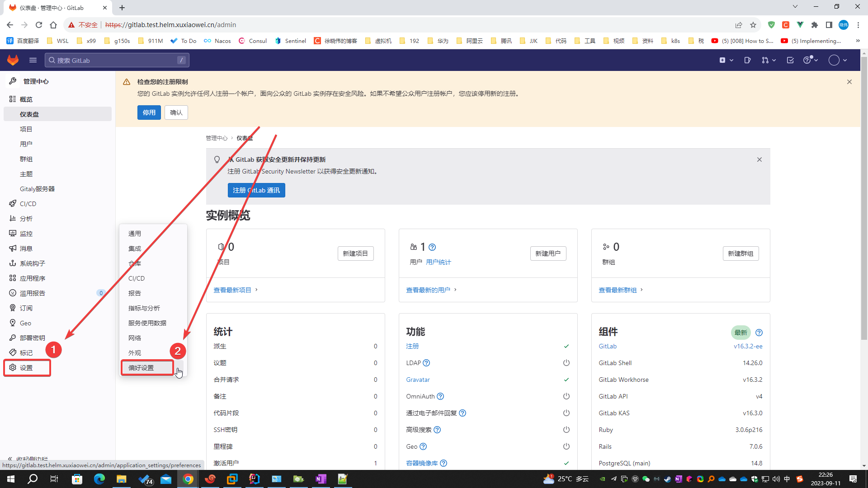Open the issues icon in top navbar

coord(747,60)
